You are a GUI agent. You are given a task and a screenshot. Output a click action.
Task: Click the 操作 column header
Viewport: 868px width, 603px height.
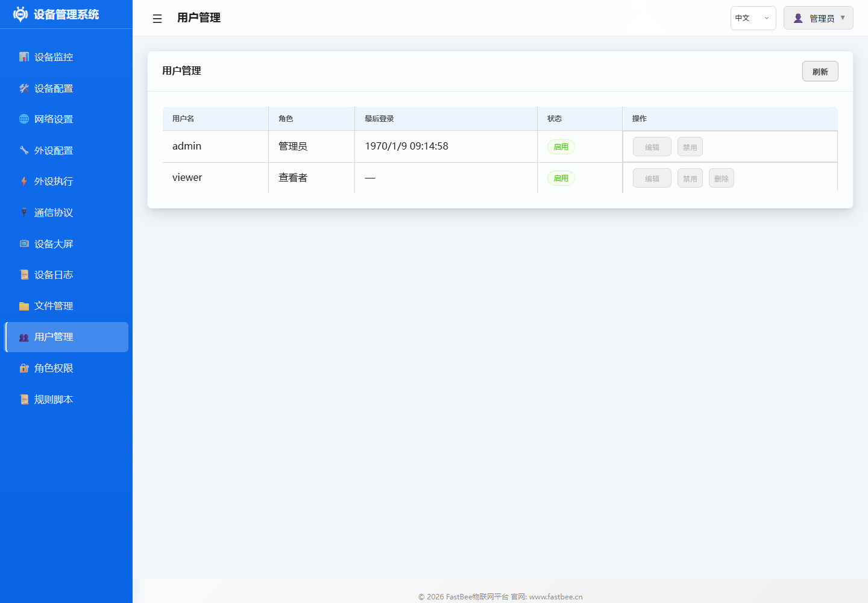[730, 119]
